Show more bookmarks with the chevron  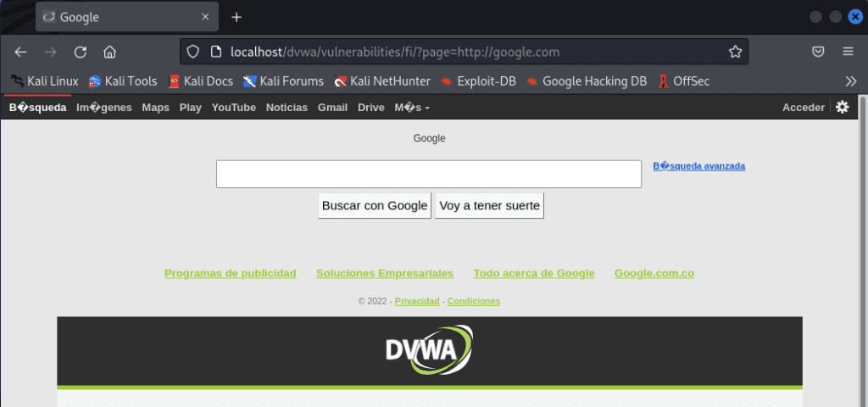click(851, 81)
